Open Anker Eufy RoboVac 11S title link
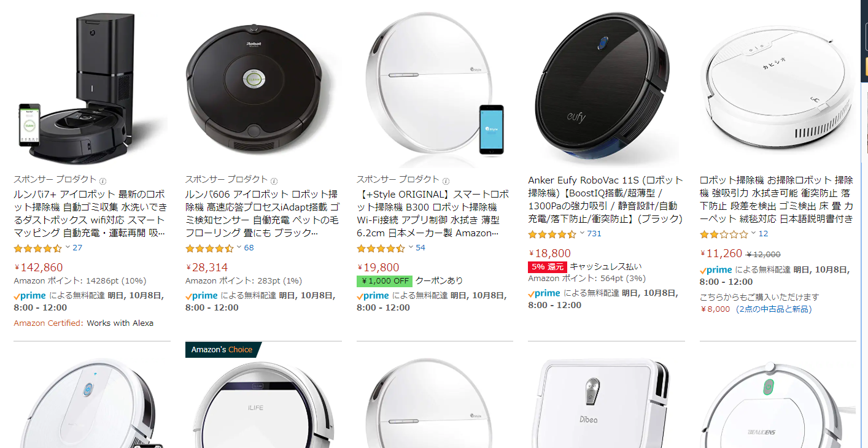 605,199
